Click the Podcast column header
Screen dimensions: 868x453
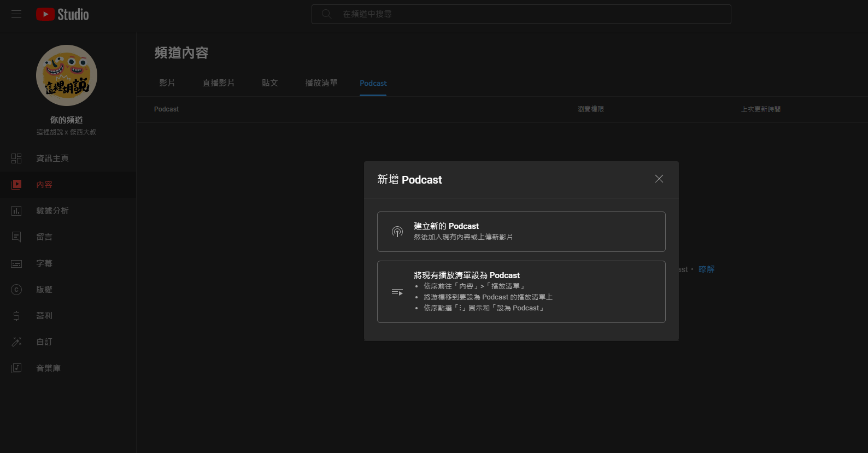(x=167, y=109)
